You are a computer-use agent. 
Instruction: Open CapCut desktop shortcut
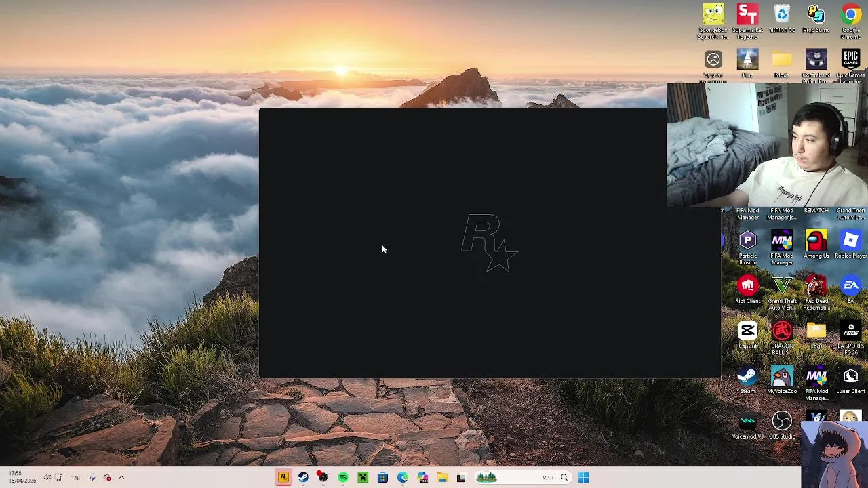[747, 335]
